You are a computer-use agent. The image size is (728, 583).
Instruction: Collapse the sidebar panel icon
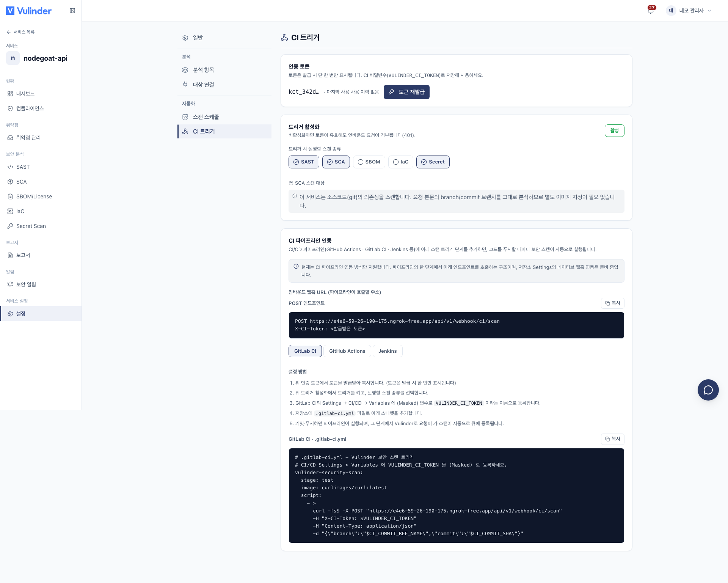pyautogui.click(x=72, y=11)
